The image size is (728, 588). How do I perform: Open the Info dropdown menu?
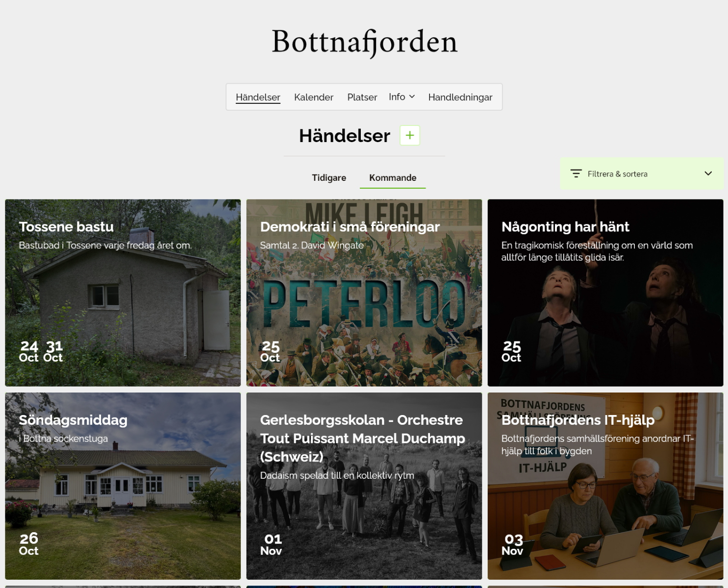(x=402, y=97)
